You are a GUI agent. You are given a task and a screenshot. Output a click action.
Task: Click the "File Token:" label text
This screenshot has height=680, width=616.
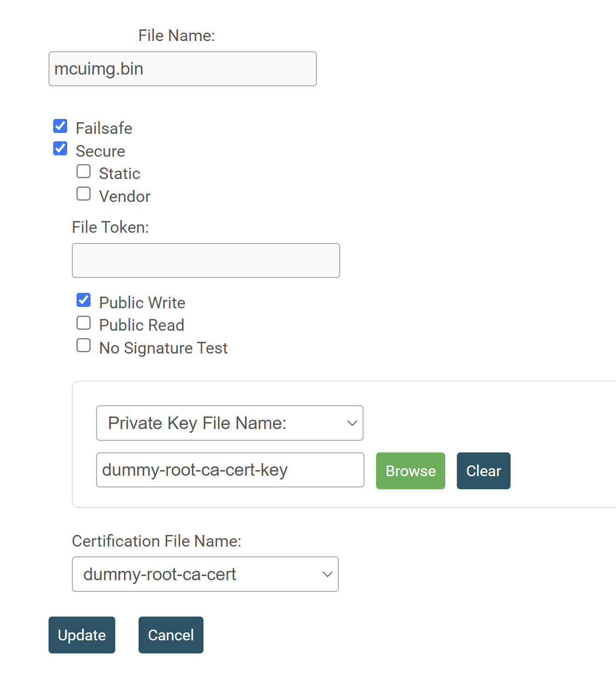pyautogui.click(x=111, y=227)
